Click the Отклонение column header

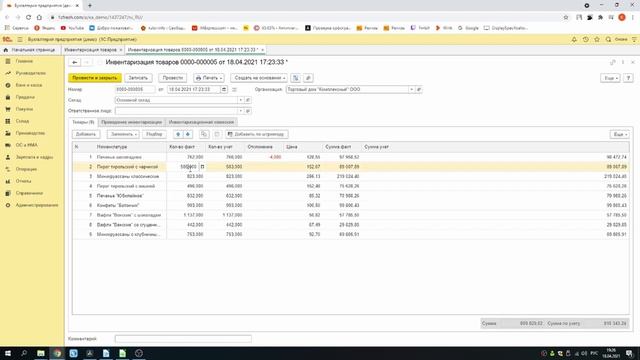click(x=264, y=147)
